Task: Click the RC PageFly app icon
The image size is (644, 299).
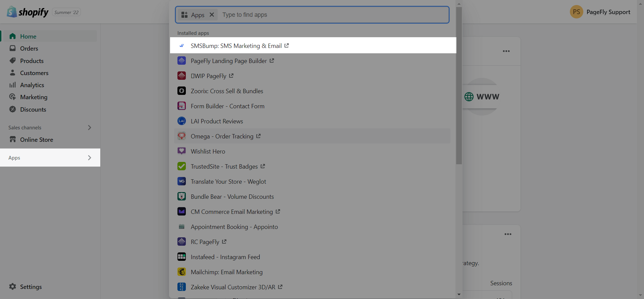Action: point(181,242)
